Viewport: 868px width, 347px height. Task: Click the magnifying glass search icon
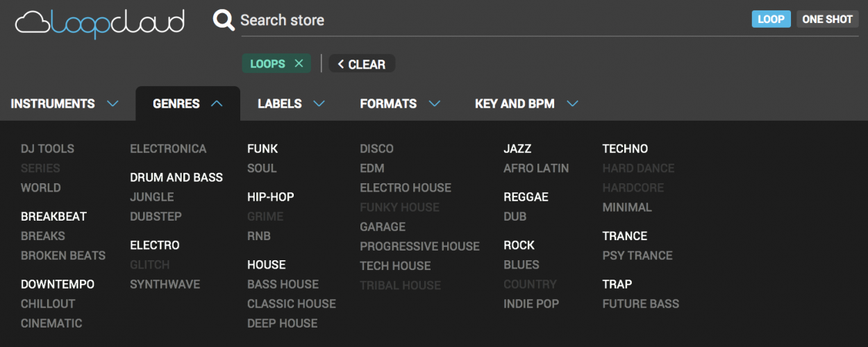coord(224,20)
